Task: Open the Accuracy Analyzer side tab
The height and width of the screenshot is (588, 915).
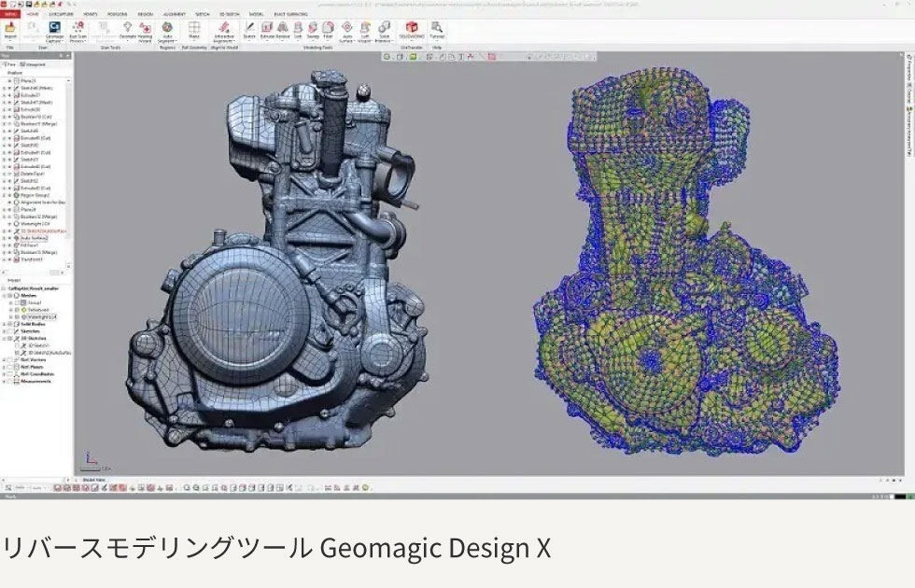Action: (908, 132)
